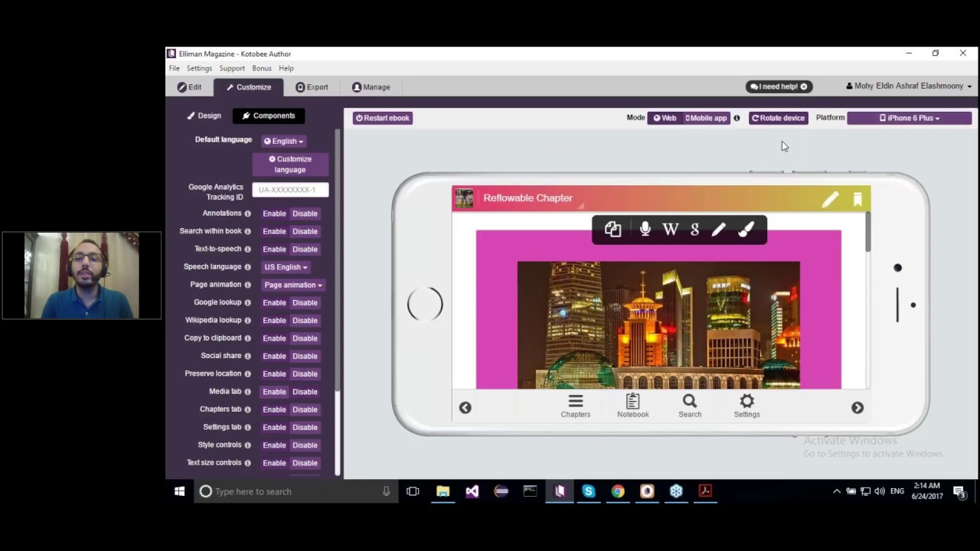The height and width of the screenshot is (551, 980).
Task: Open the File menu
Action: pyautogui.click(x=175, y=68)
